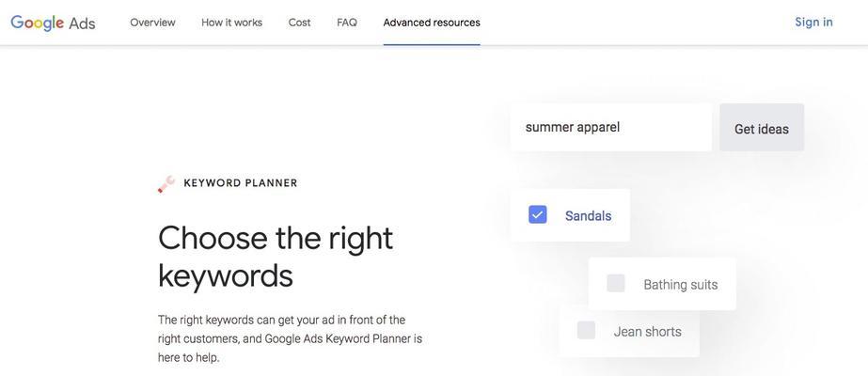Click the Sandals keyword label
868x376 pixels.
(x=588, y=215)
